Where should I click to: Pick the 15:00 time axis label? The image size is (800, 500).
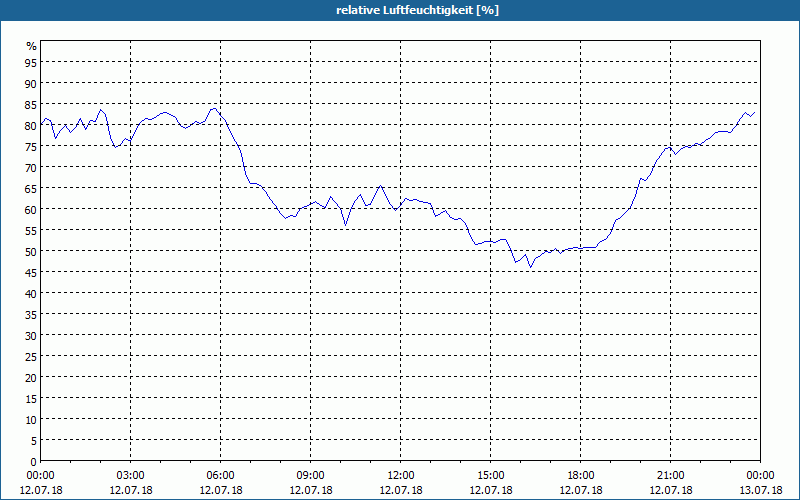pyautogui.click(x=490, y=476)
